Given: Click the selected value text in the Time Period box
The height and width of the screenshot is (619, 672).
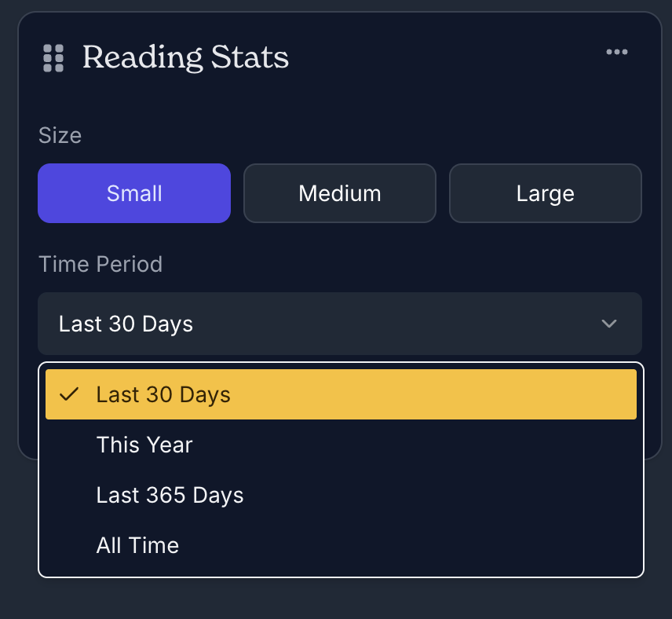Looking at the screenshot, I should [126, 324].
